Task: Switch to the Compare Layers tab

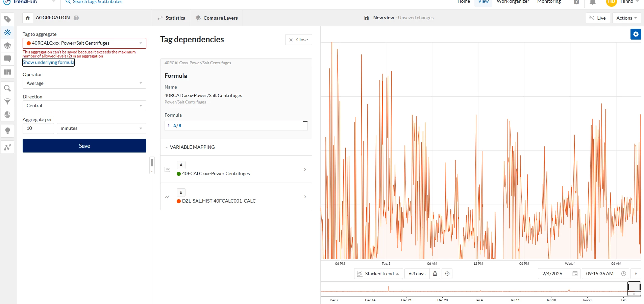Action: coord(217,18)
